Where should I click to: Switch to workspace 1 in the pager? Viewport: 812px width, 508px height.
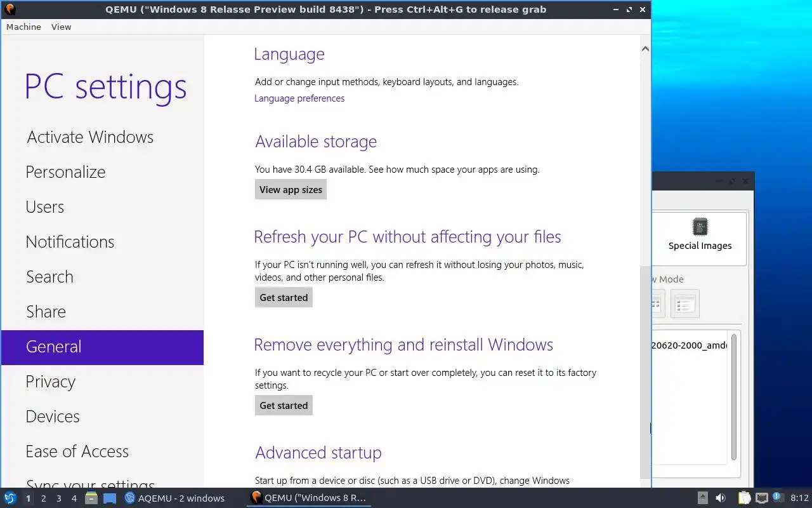tap(28, 498)
